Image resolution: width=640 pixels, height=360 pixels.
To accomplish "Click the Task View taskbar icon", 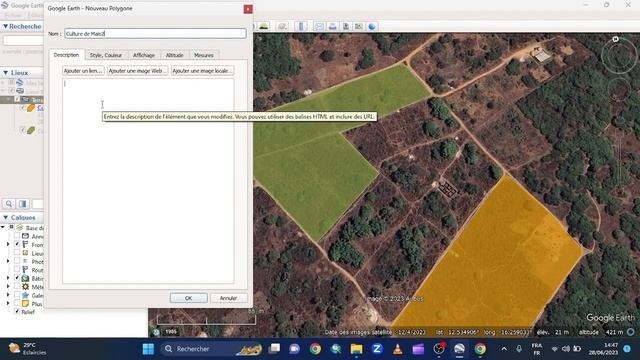I will point(274,349).
